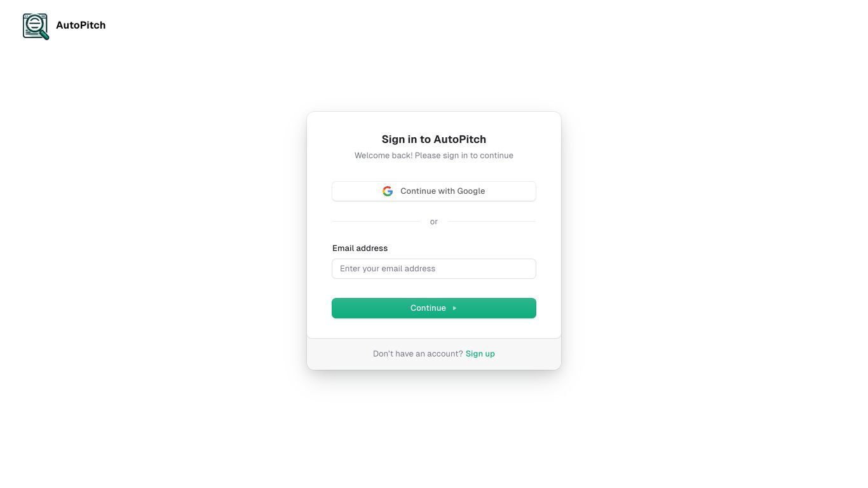
Task: Select the AutoPitch brand name in header
Action: [81, 25]
